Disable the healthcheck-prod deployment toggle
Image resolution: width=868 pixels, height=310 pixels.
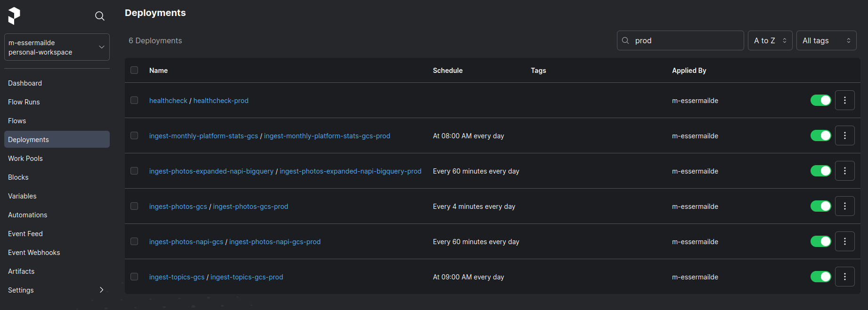click(821, 100)
